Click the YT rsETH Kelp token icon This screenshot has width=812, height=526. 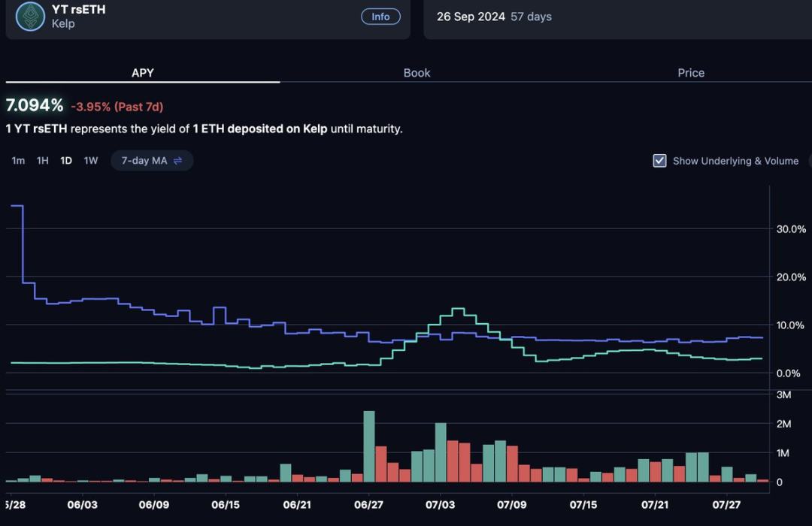31,17
